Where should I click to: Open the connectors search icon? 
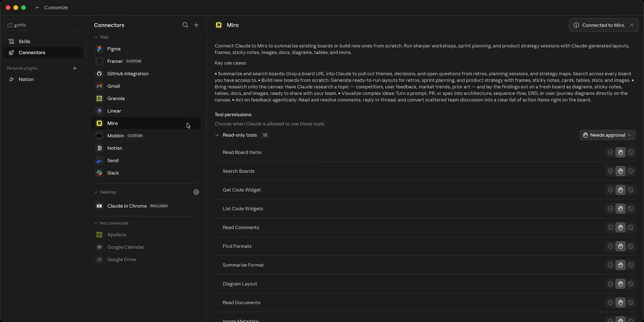point(185,25)
